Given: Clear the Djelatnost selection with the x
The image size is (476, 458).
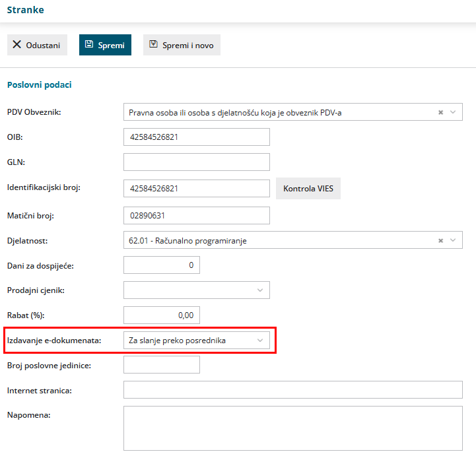Looking at the screenshot, I should [441, 240].
